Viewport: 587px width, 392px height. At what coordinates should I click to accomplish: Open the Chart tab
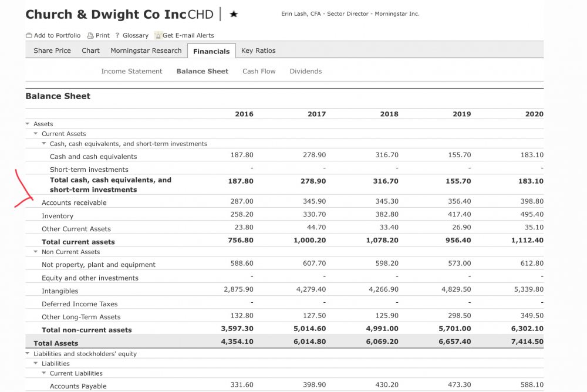(x=90, y=50)
